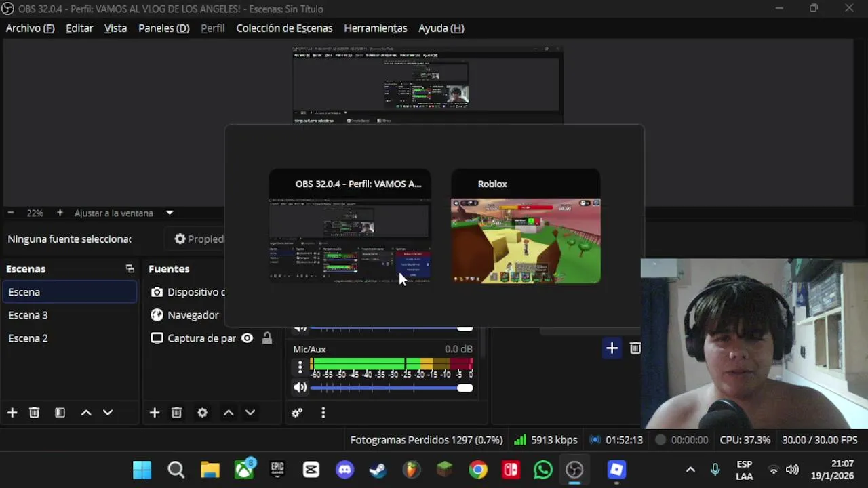Select Escena 3 in scenes list

click(70, 315)
